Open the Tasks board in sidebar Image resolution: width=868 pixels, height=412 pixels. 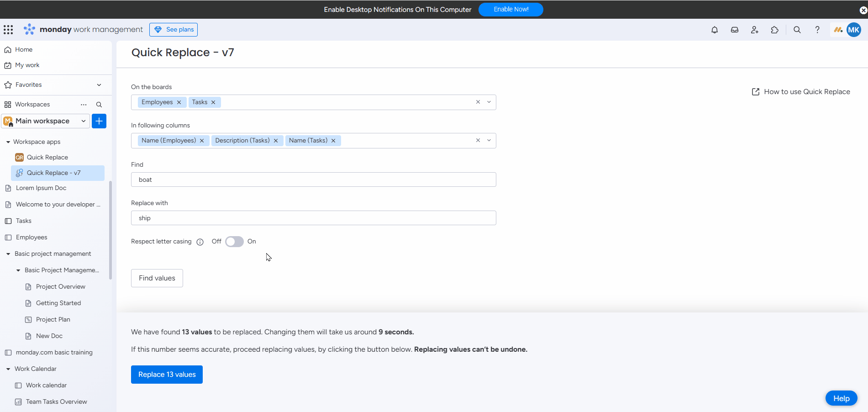coord(24,221)
